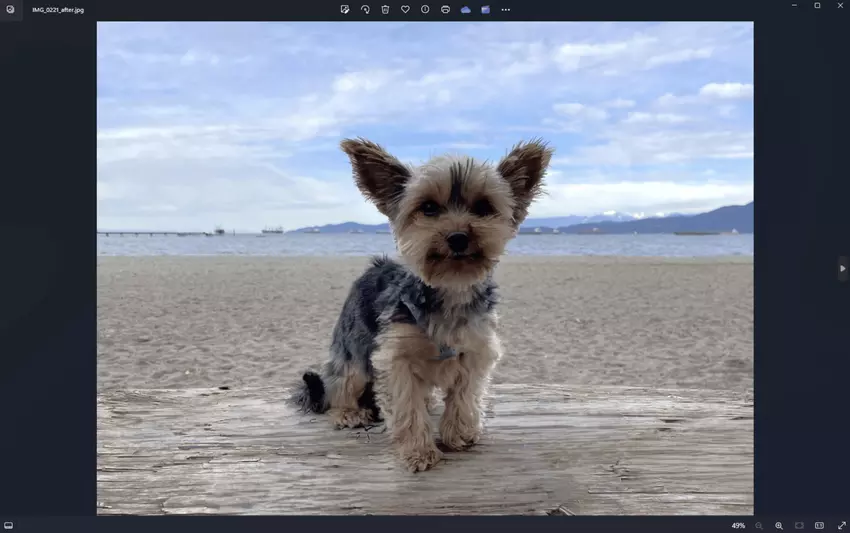This screenshot has width=850, height=533.
Task: Mark photo as favorite with heart
Action: click(x=405, y=9)
